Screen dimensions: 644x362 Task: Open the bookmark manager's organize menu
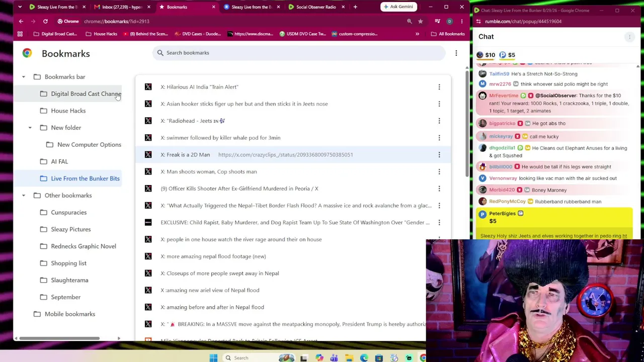(456, 53)
